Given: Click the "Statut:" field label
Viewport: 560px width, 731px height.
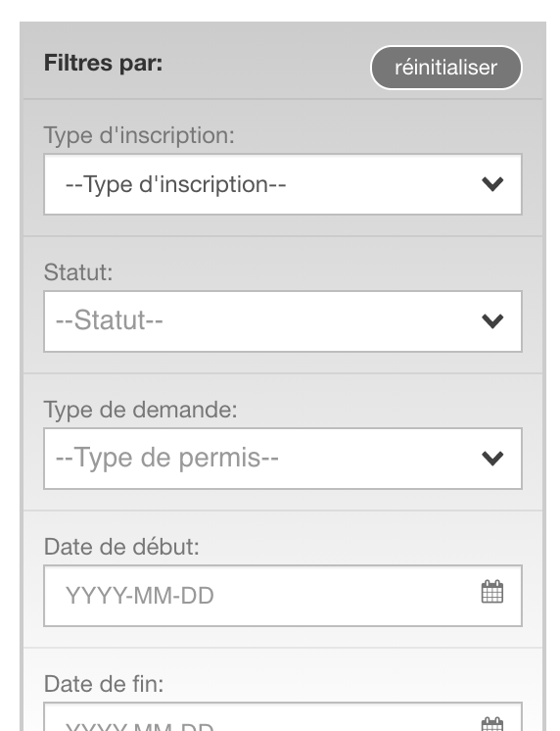Looking at the screenshot, I should (78, 272).
